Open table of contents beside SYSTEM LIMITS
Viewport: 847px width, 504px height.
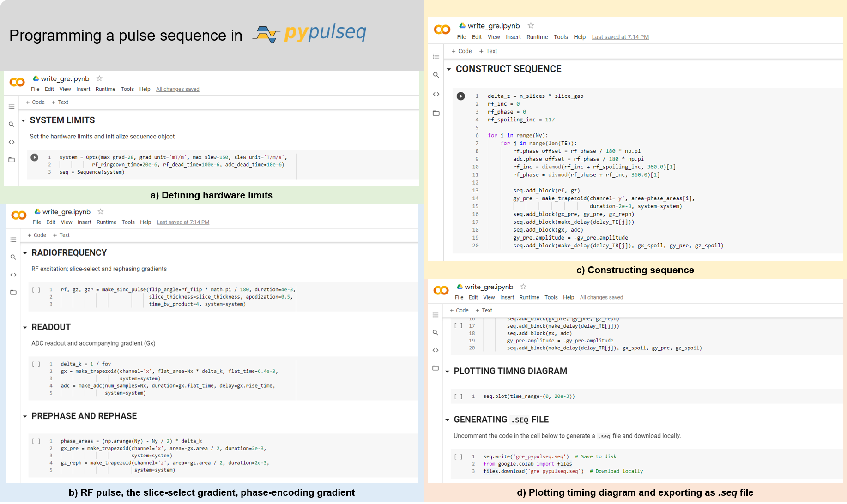[12, 107]
